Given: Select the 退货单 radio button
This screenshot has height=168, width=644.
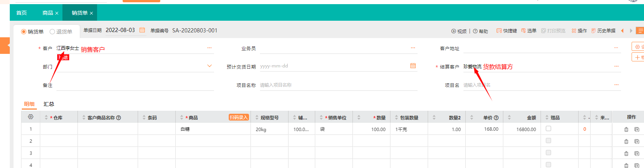Looking at the screenshot, I should click(x=52, y=32).
